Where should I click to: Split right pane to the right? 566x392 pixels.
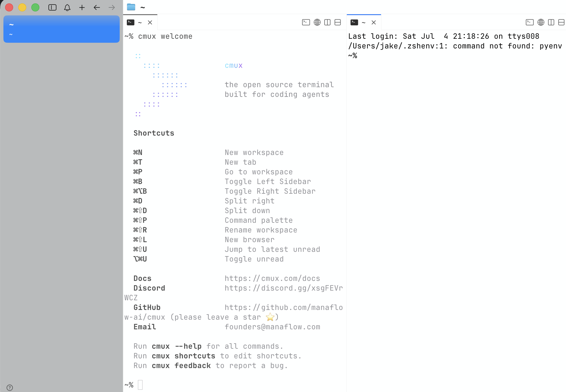(551, 22)
